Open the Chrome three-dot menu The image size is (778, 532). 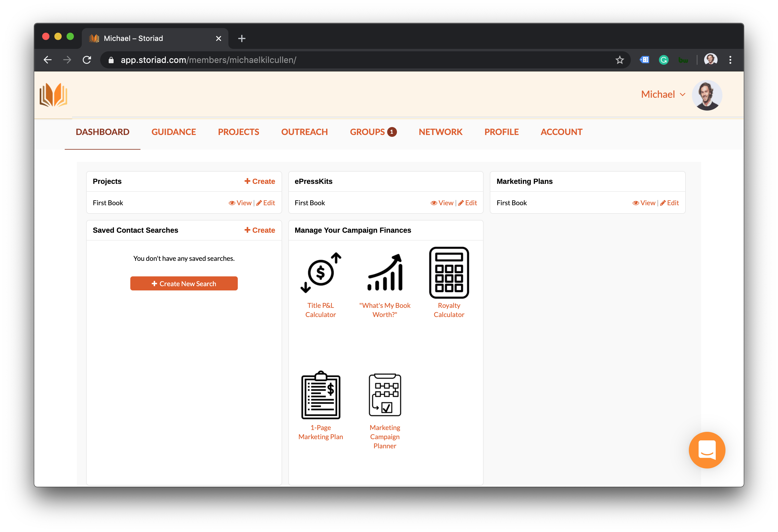coord(730,60)
